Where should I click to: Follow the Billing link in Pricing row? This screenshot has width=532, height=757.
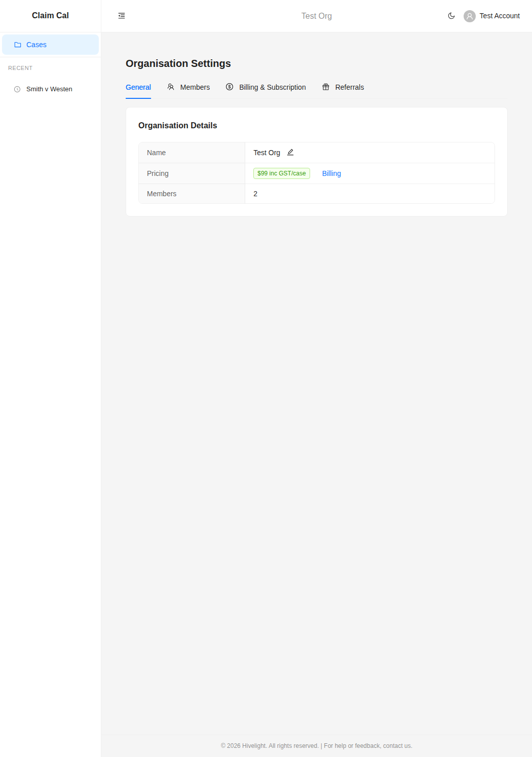click(331, 173)
